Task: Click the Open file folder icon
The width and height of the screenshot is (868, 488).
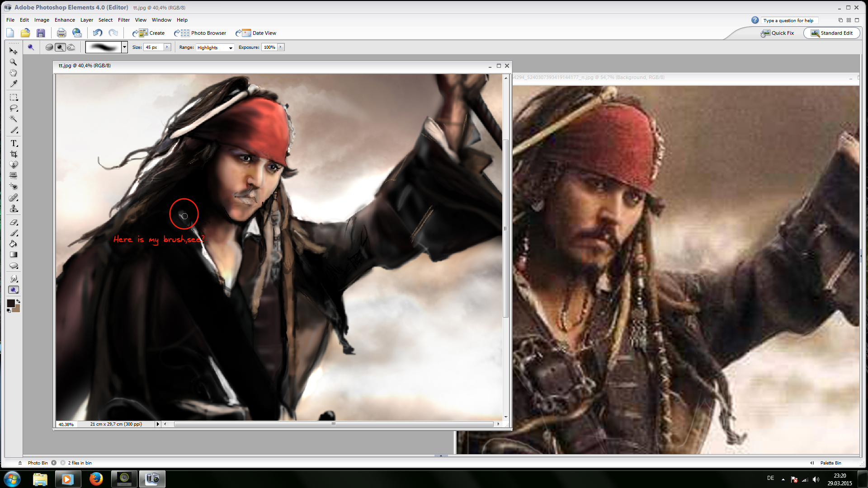Action: (x=25, y=33)
